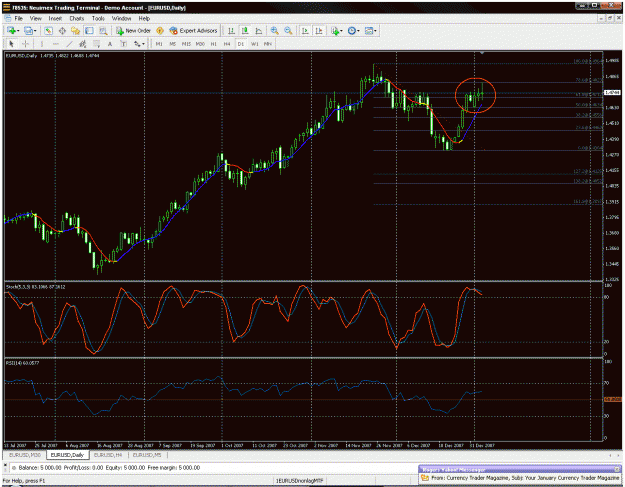Open the Templates icon

point(369,31)
